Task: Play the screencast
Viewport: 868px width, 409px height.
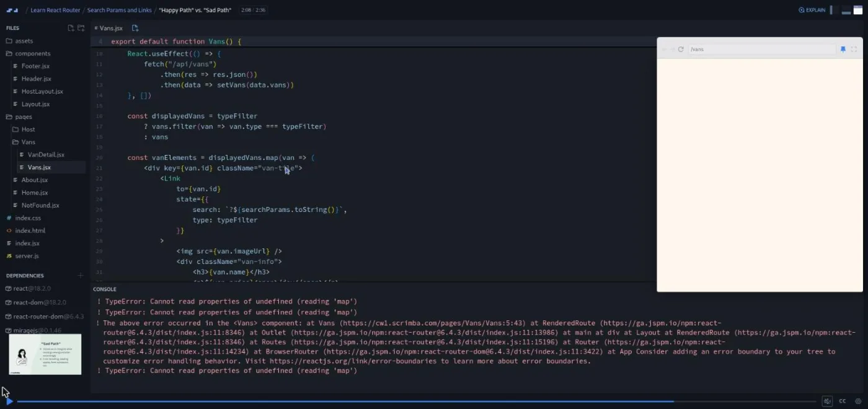Action: pyautogui.click(x=9, y=401)
